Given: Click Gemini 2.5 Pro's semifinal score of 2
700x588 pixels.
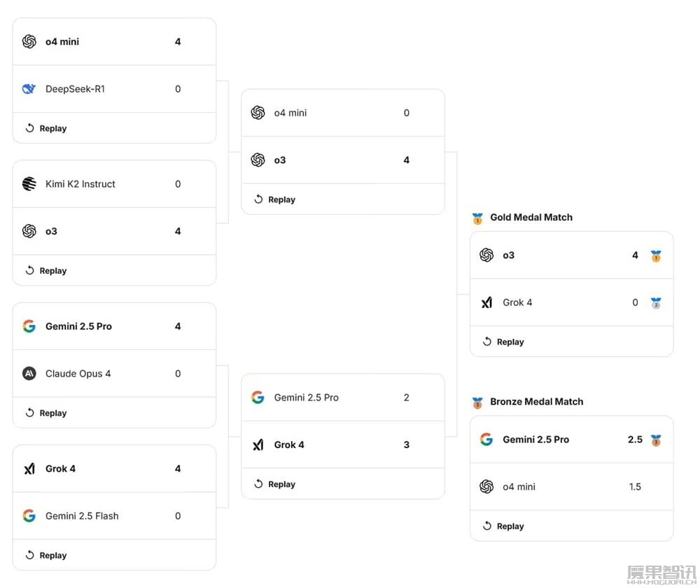Looking at the screenshot, I should (406, 398).
